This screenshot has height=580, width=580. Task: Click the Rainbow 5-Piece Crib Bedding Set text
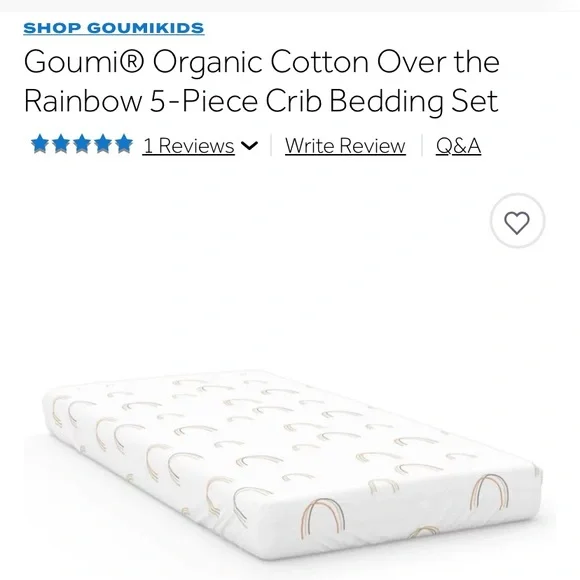pyautogui.click(x=261, y=101)
